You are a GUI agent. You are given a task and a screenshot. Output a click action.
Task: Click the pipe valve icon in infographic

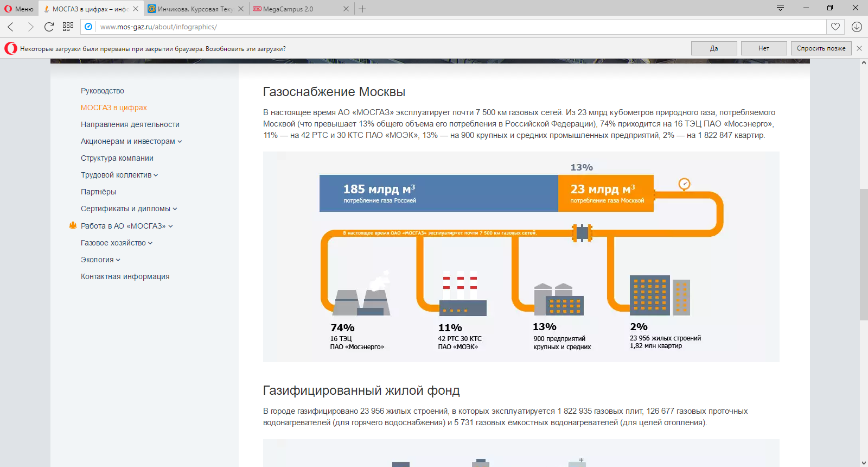click(x=582, y=233)
